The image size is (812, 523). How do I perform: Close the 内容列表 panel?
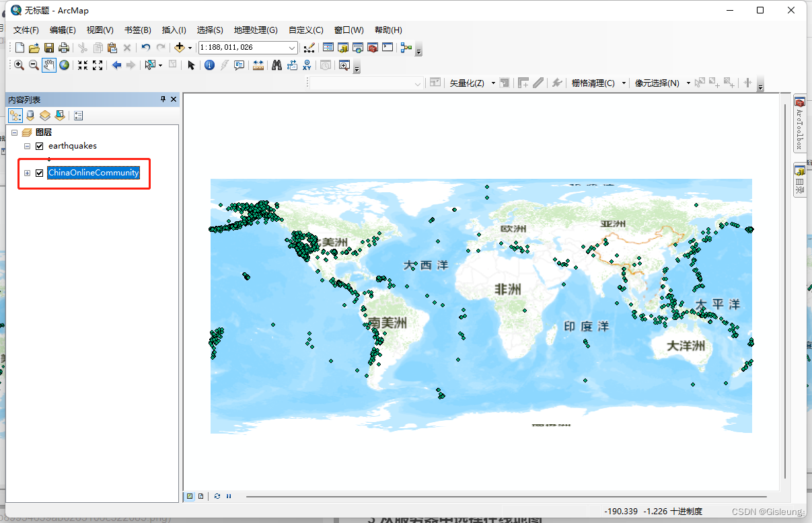coord(174,99)
